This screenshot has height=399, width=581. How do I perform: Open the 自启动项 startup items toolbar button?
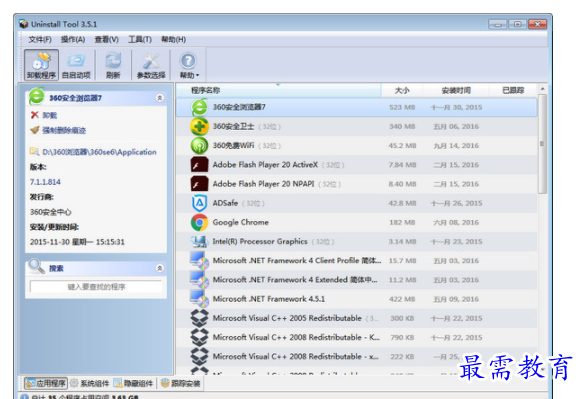76,65
